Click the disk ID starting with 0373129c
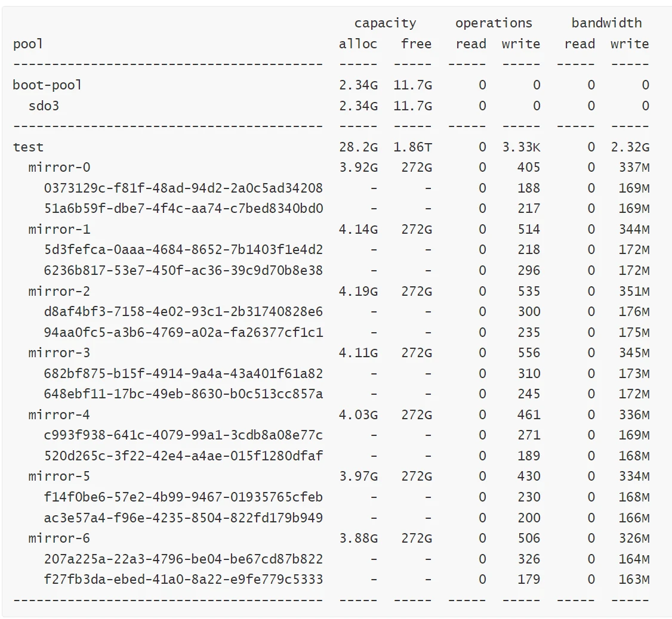 (183, 188)
